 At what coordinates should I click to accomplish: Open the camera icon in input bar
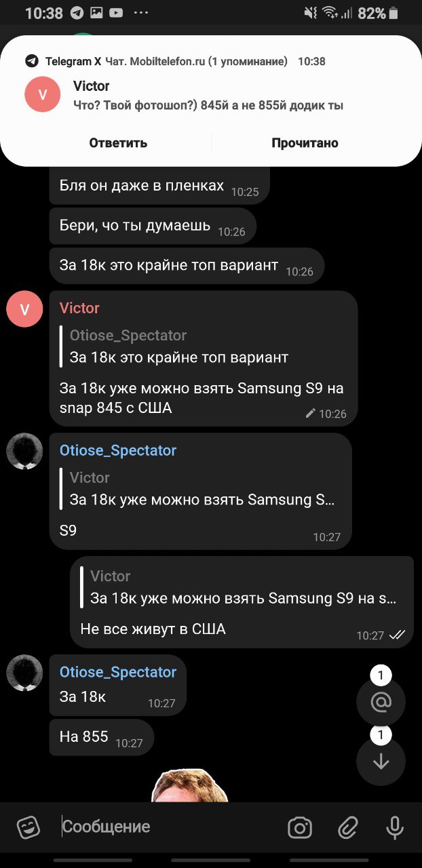tap(299, 827)
